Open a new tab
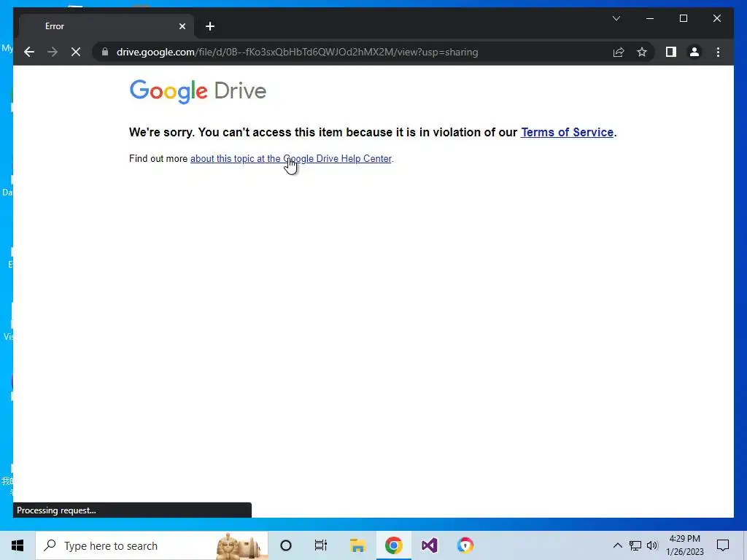Screen dimensions: 747x560 pyautogui.click(x=210, y=26)
